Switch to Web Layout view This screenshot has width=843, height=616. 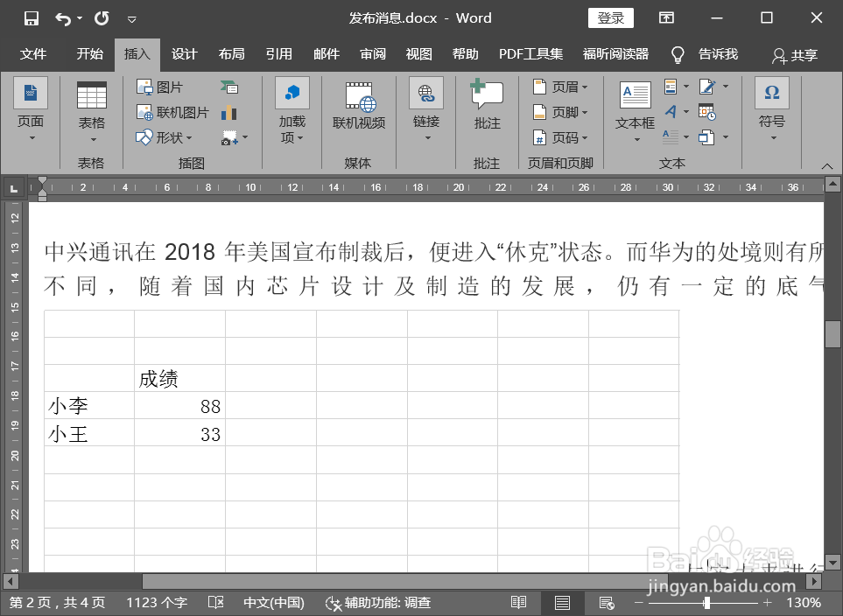pyautogui.click(x=607, y=603)
